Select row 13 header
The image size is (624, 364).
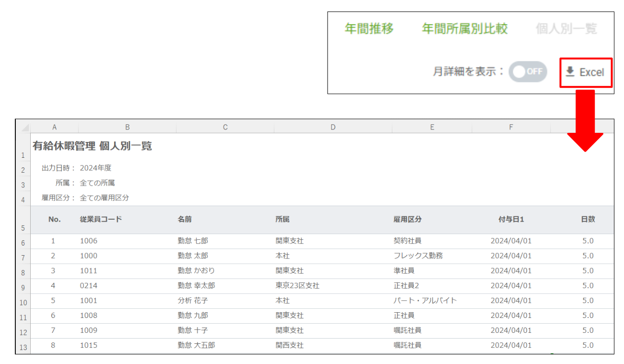click(x=23, y=347)
